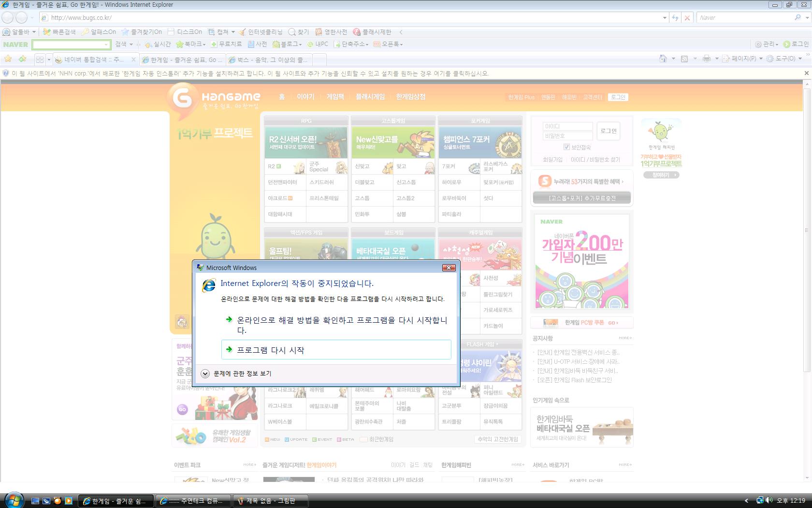812x508 pixels.
Task: Open 플래시게임 in the Hangame nav
Action: tap(370, 97)
